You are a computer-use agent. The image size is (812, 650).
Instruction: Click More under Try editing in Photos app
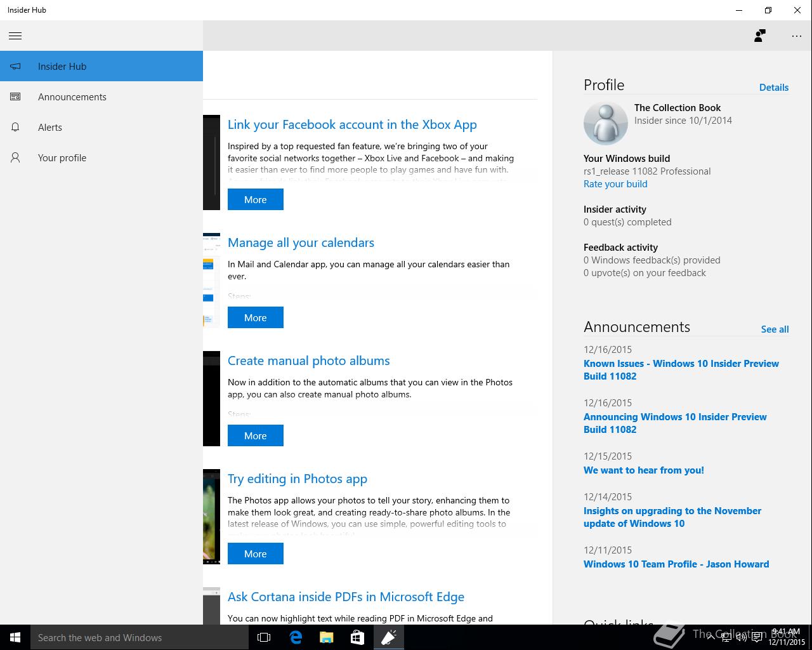point(256,554)
